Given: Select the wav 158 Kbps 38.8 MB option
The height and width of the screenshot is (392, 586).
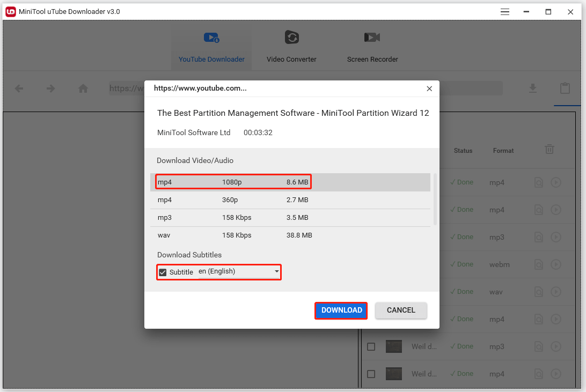Looking at the screenshot, I should tap(290, 235).
